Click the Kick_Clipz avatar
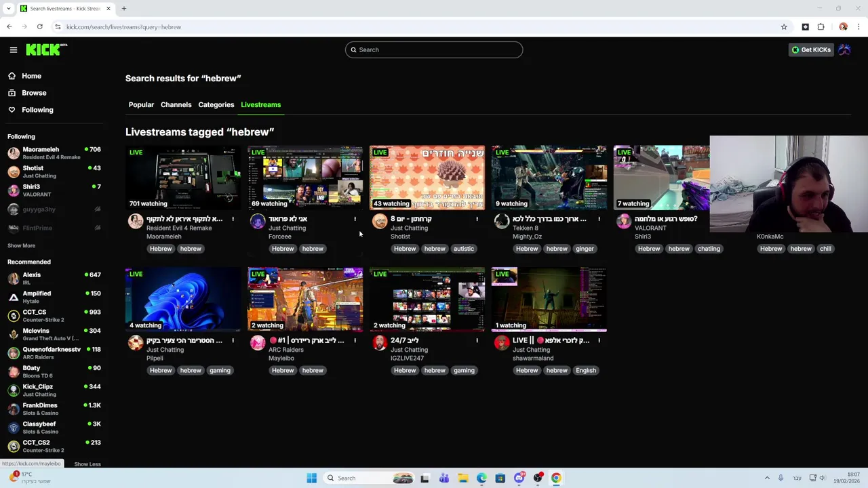Image resolution: width=868 pixels, height=488 pixels. pos(13,390)
